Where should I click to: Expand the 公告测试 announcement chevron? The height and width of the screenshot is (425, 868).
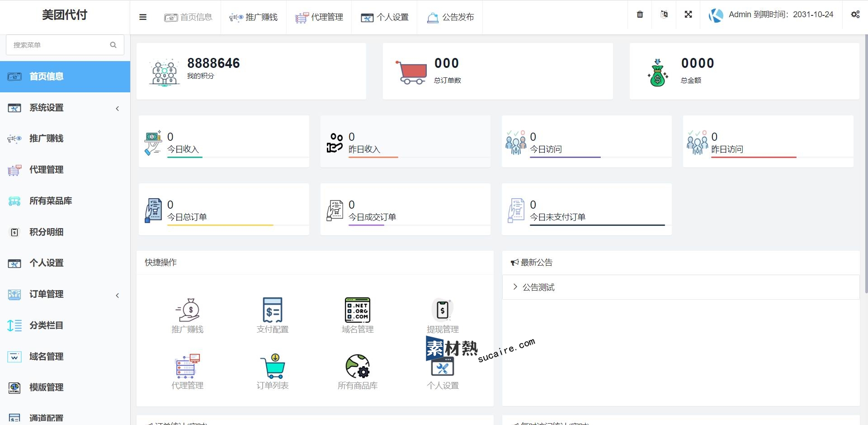click(x=515, y=287)
